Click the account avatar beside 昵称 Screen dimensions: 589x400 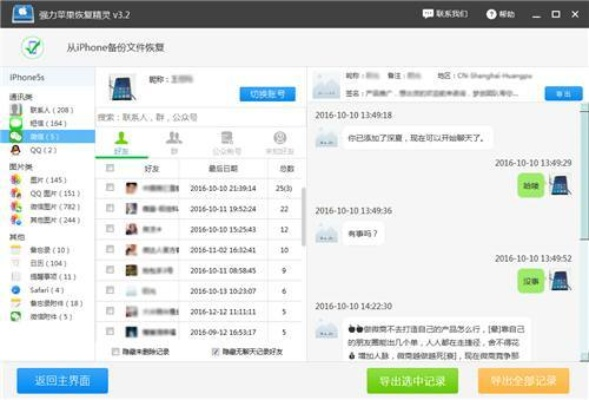pos(122,88)
